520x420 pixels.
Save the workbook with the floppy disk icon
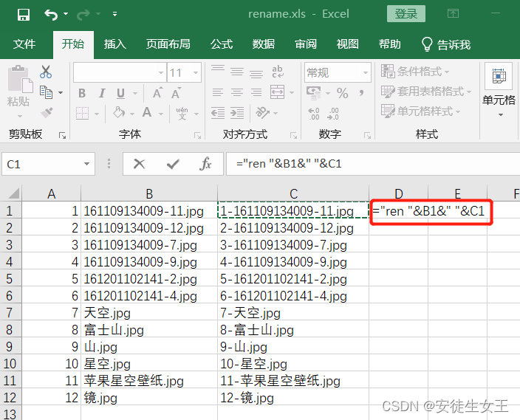[x=24, y=15]
